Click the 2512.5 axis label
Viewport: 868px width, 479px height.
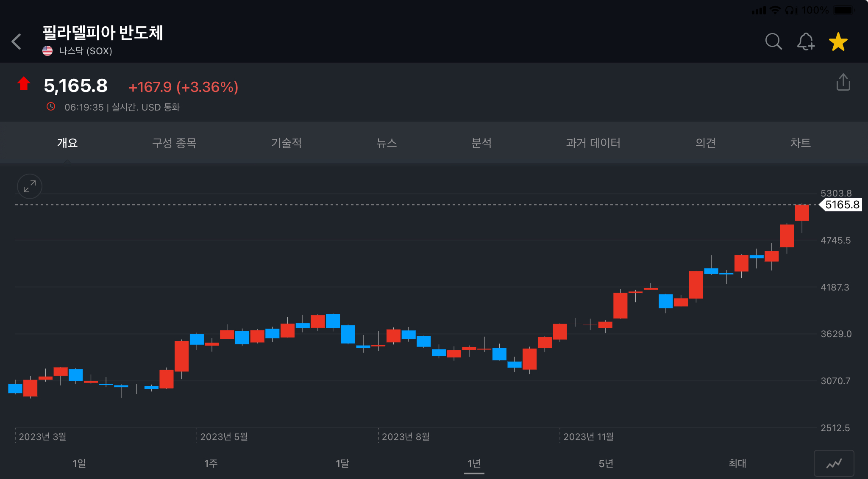coord(835,428)
